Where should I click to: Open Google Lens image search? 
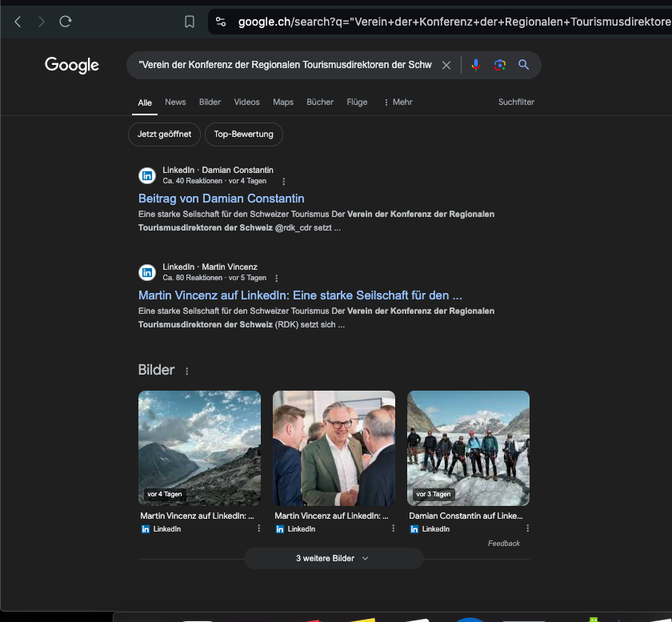(500, 65)
